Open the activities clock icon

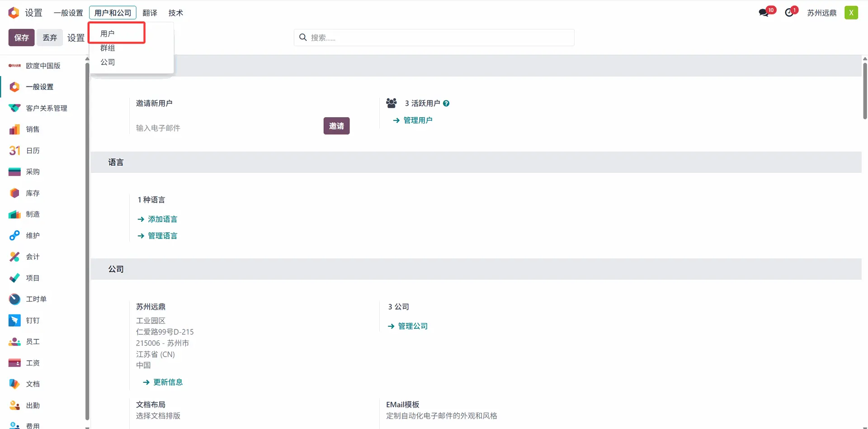coord(789,13)
